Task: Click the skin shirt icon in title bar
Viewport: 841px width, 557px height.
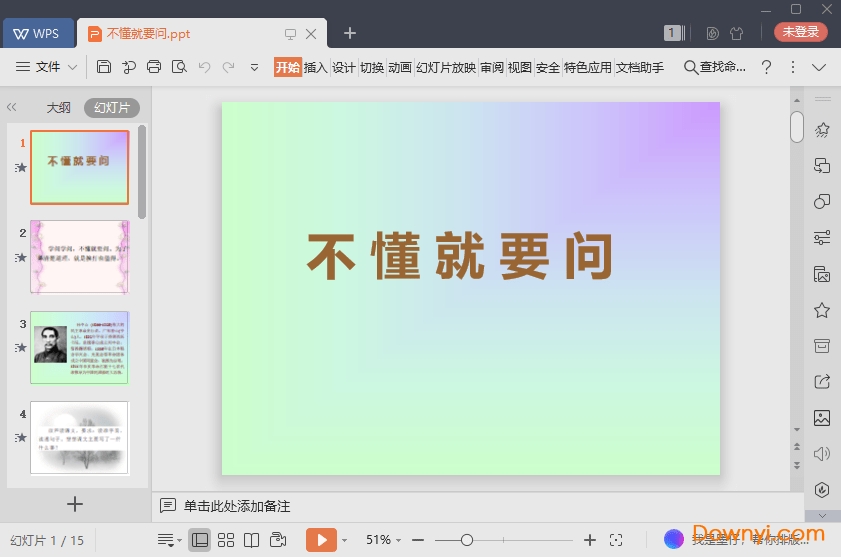Action: click(736, 33)
